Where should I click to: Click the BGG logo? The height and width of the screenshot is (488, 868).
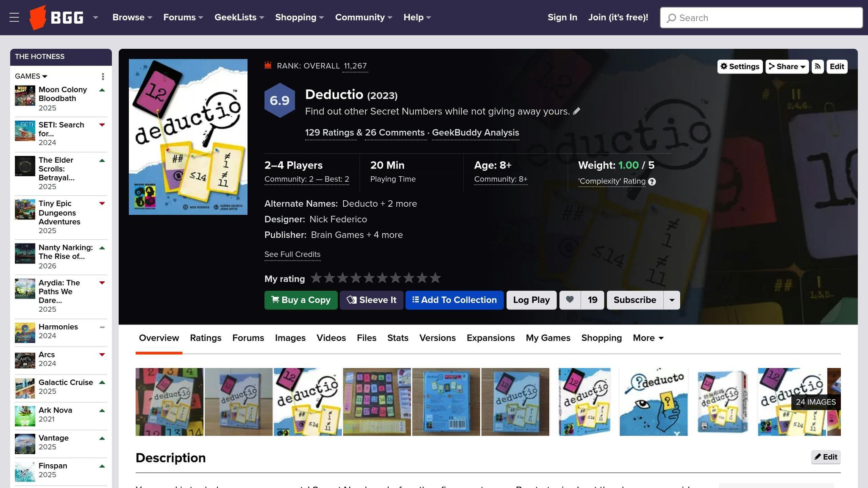coord(56,17)
